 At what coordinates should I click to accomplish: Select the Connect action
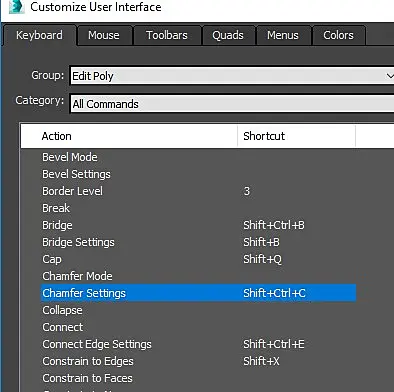click(x=63, y=327)
